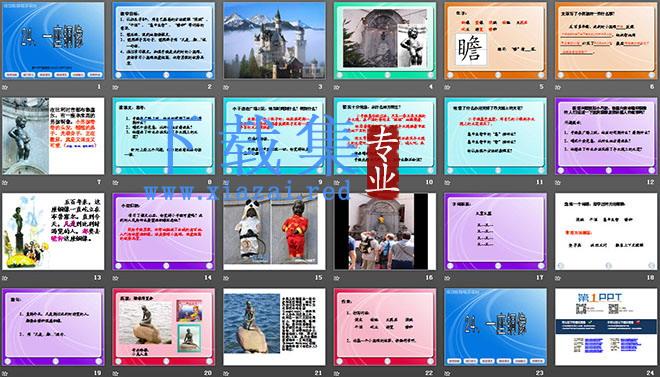Image resolution: width=660 pixels, height=377 pixels.
Task: Select slide 21 with mermaid statue on rock
Action: coord(274,327)
